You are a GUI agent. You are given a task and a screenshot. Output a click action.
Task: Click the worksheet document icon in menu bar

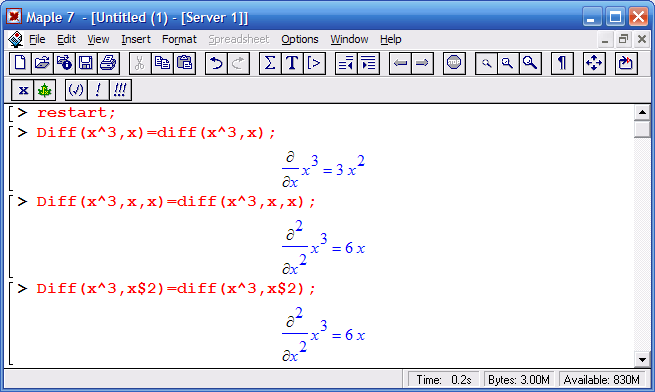15,39
